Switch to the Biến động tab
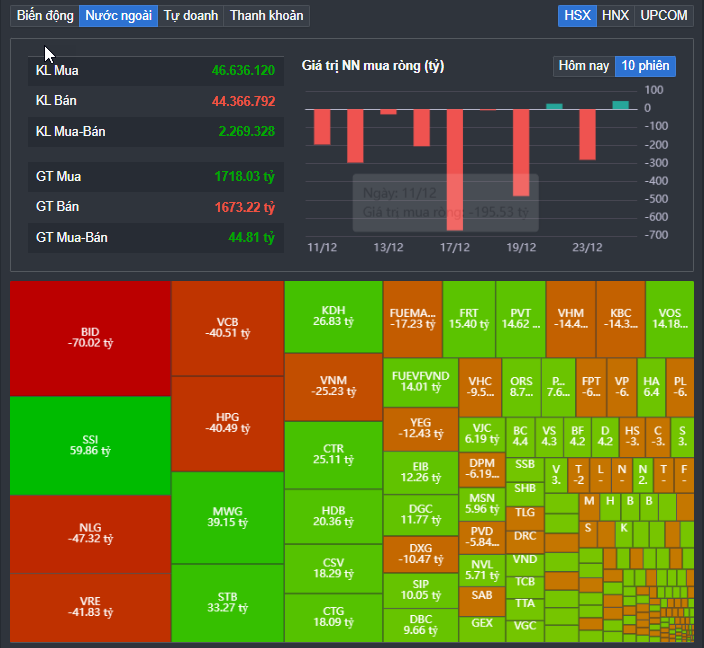This screenshot has height=648, width=704. point(45,16)
